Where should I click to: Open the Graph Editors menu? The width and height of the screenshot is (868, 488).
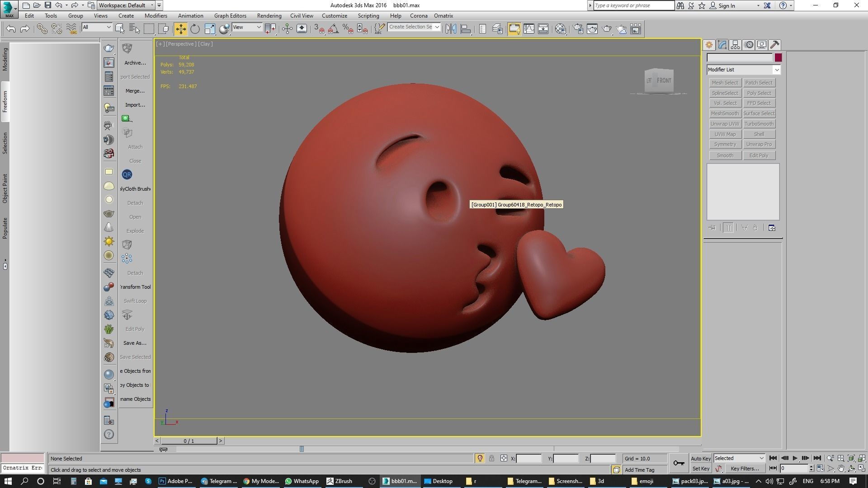click(230, 16)
